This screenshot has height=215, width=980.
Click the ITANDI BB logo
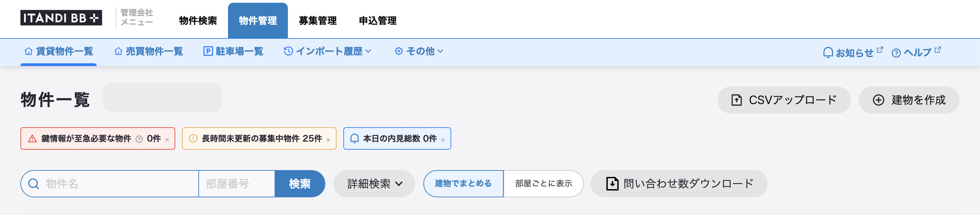61,18
